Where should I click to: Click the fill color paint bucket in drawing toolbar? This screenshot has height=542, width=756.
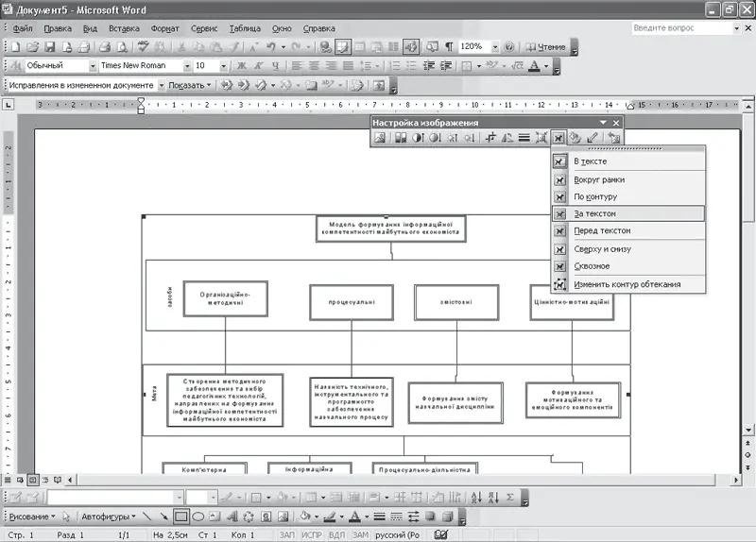(304, 517)
